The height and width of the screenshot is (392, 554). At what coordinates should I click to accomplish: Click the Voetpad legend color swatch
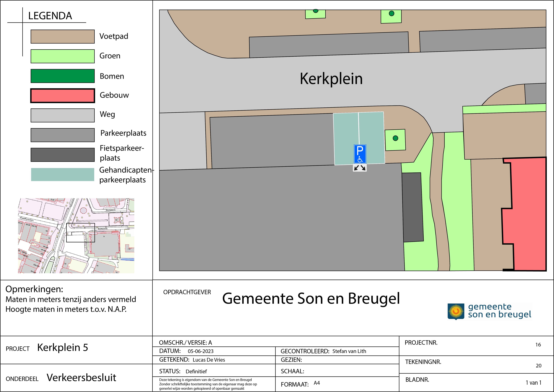pyautogui.click(x=63, y=37)
